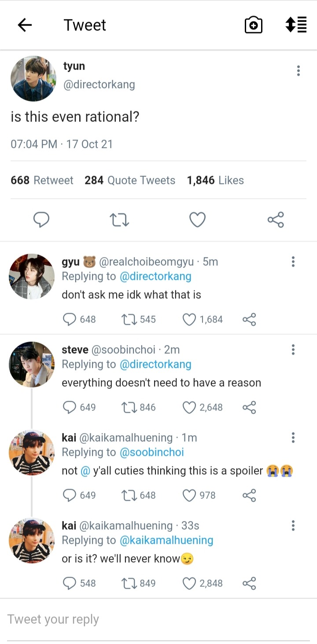Tap the camera add-photo icon

point(254,25)
